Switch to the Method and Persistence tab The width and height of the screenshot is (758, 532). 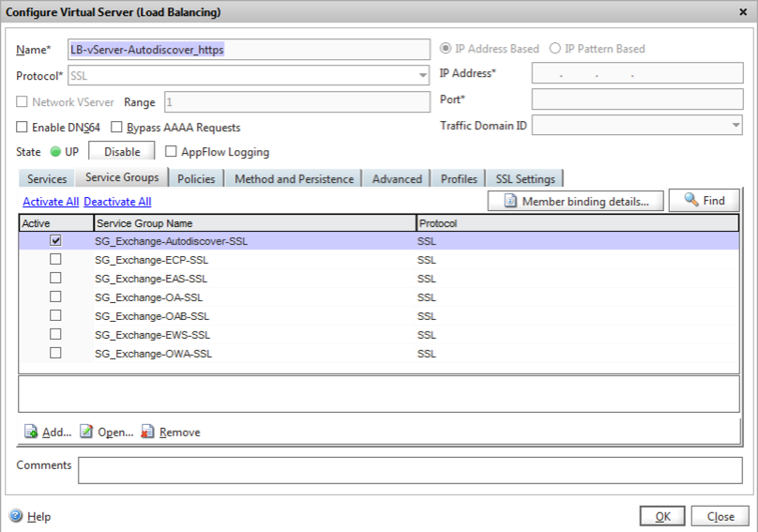[294, 179]
